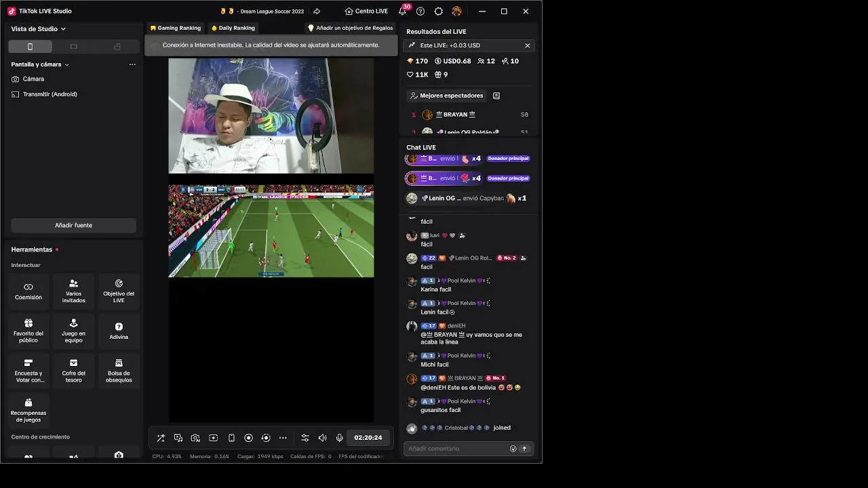Open the Cofre del tesoro tool
The height and width of the screenshot is (488, 868).
tap(74, 371)
